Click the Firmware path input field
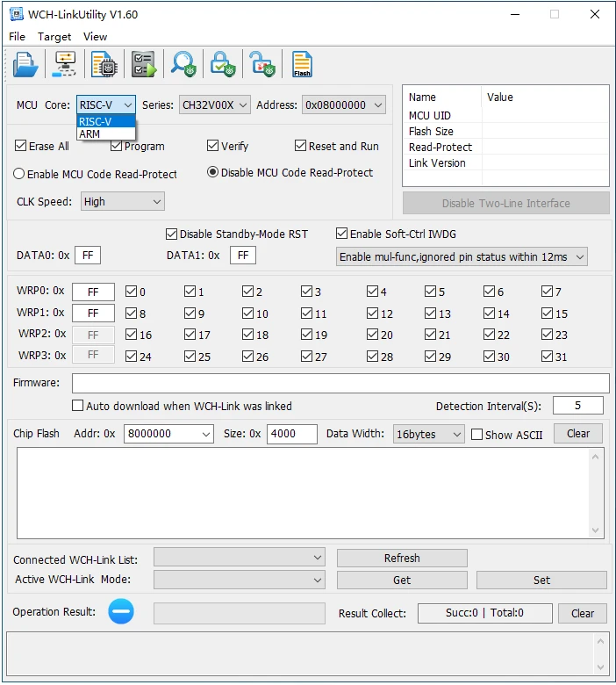 (340, 383)
